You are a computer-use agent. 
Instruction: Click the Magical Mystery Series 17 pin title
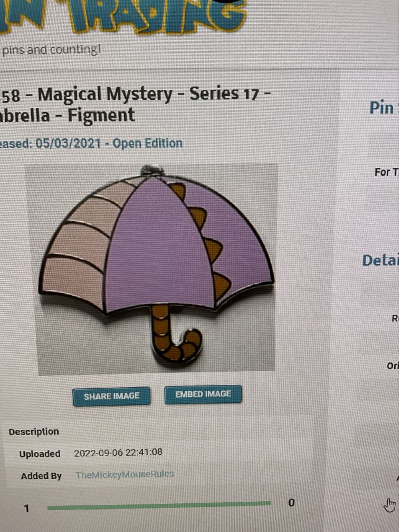[x=136, y=104]
